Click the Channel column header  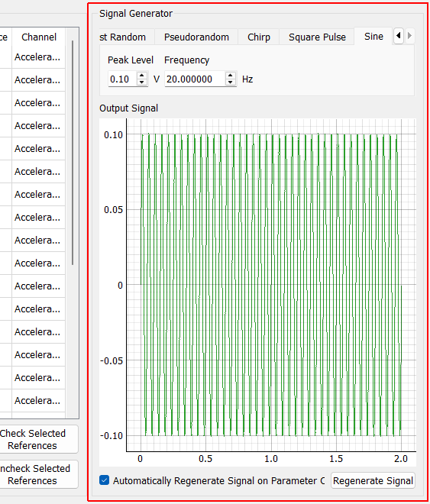tap(38, 37)
